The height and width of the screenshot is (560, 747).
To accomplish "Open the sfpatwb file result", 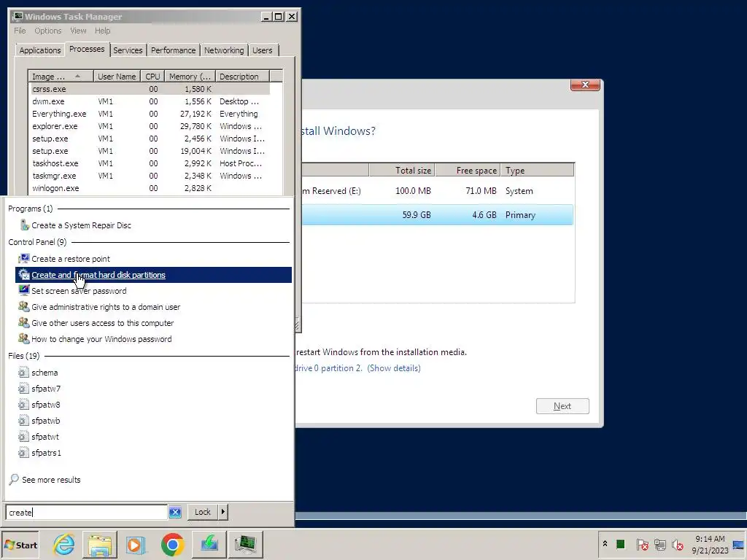I will (46, 421).
